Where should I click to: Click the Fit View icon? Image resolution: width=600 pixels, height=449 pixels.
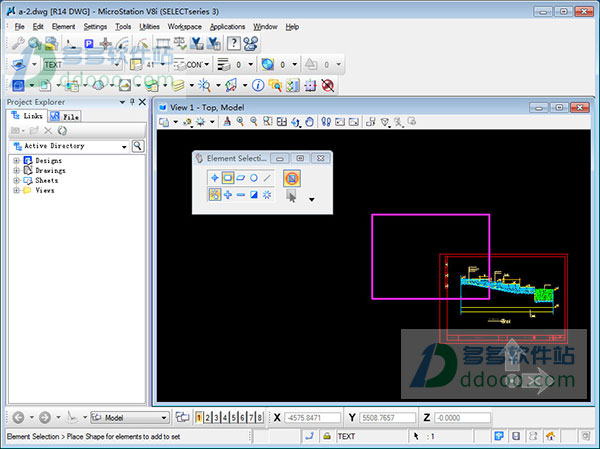click(x=282, y=122)
